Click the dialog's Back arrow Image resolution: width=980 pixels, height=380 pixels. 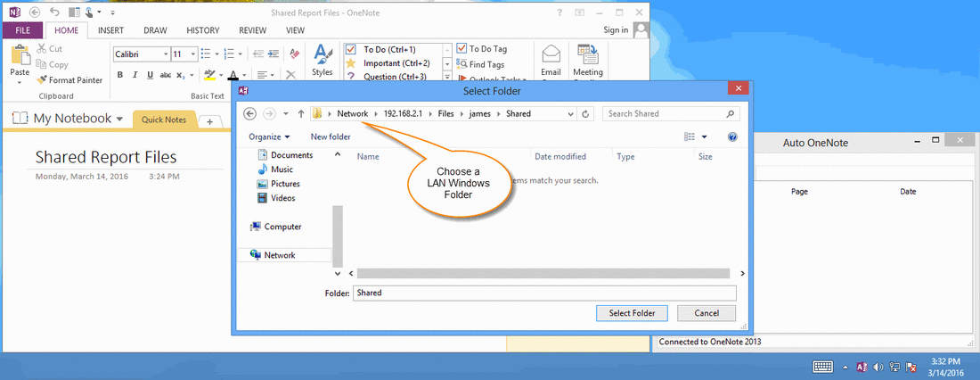pyautogui.click(x=249, y=113)
